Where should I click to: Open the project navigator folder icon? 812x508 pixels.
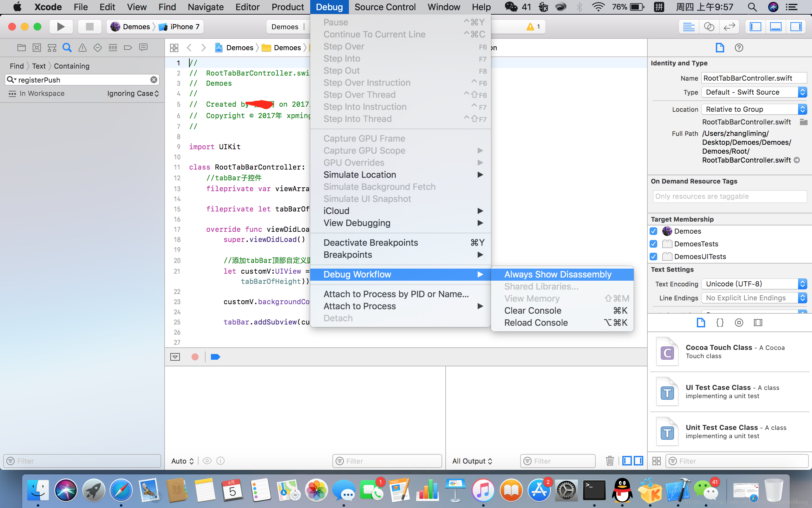[x=22, y=47]
